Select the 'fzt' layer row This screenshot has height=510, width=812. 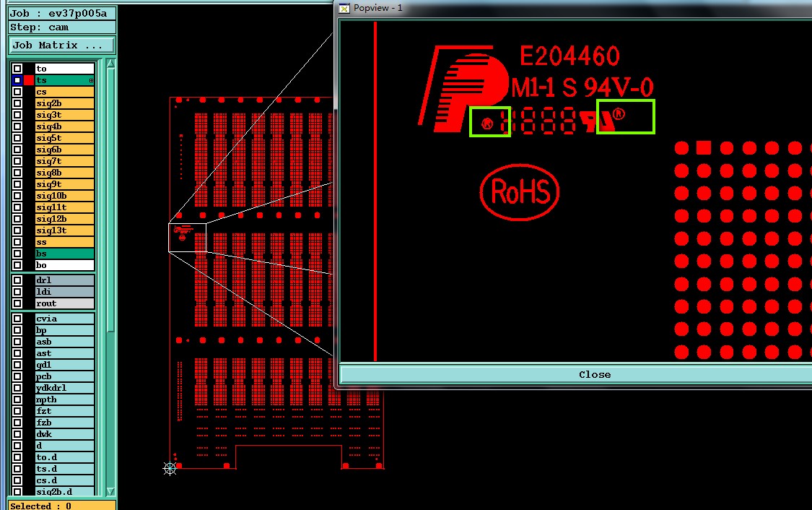click(65, 411)
